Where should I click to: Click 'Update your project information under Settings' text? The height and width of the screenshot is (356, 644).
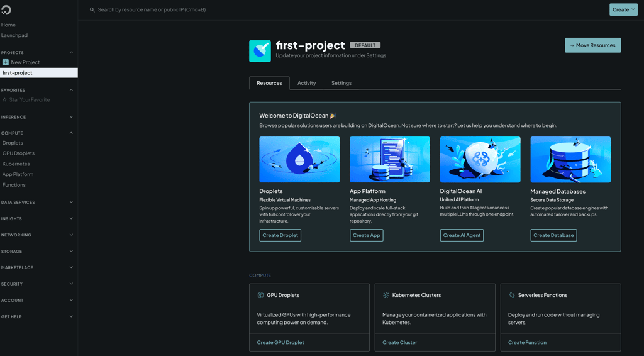pos(331,55)
